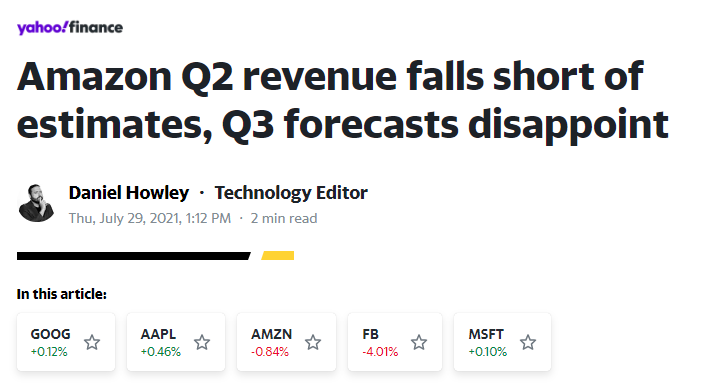Open the MSFT ticker quote
Screen dimensions: 726x389
pos(486,334)
